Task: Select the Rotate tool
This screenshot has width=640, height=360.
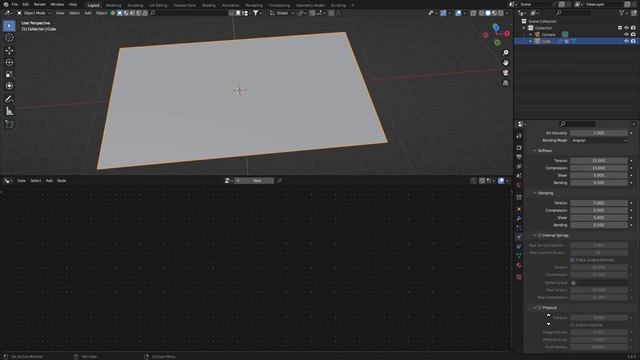Action: point(9,62)
